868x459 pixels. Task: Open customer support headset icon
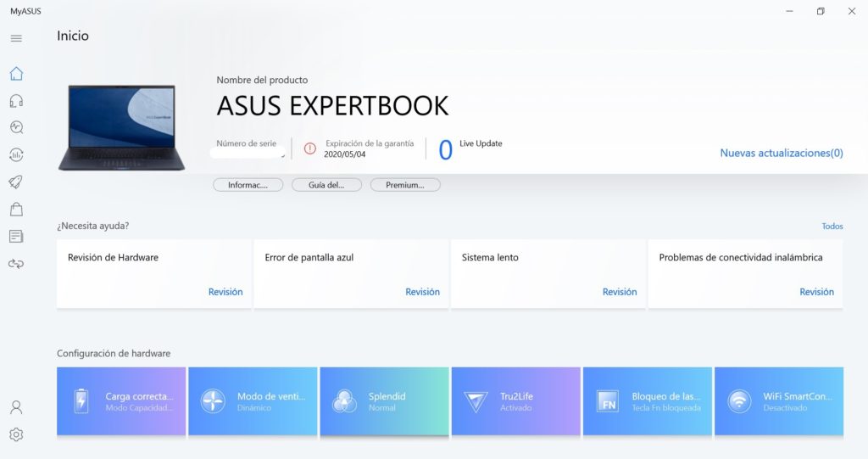pos(16,101)
